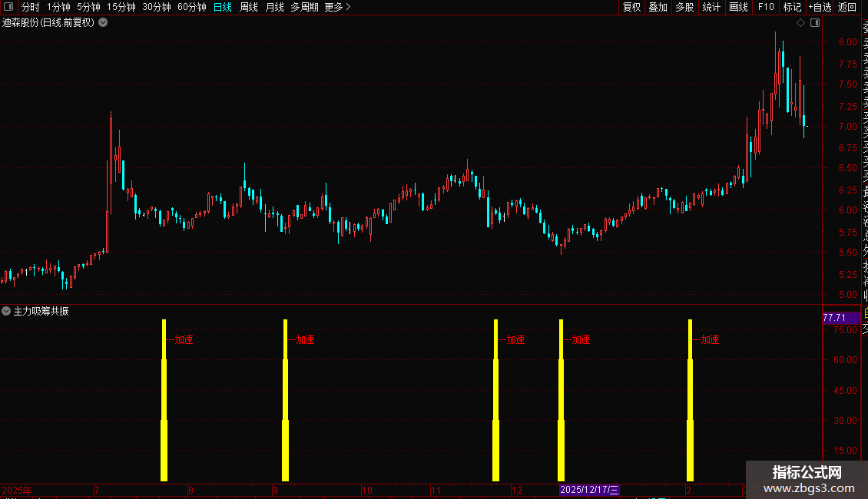Select the 1分钟 period tab
The height and width of the screenshot is (499, 868).
click(x=58, y=7)
